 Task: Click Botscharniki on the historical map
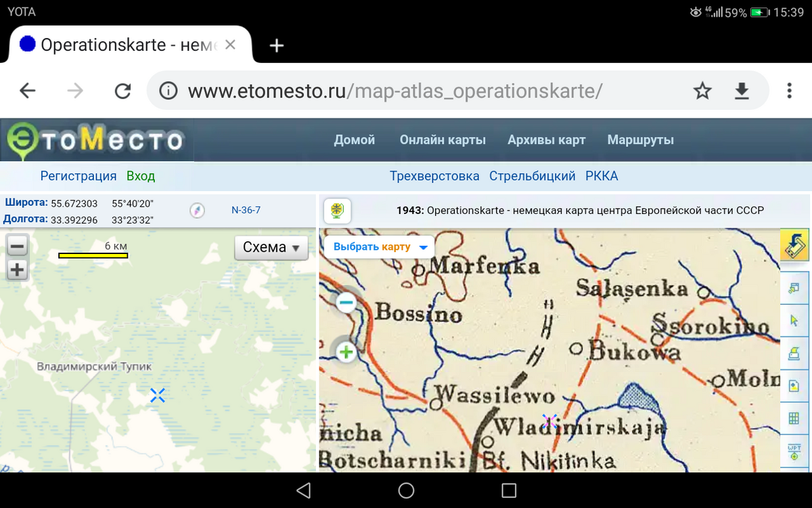tap(393, 461)
